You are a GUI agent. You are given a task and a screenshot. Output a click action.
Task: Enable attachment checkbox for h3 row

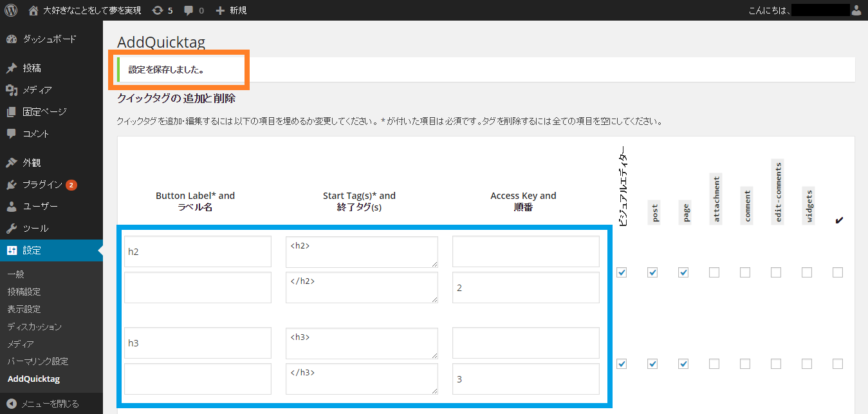[714, 364]
